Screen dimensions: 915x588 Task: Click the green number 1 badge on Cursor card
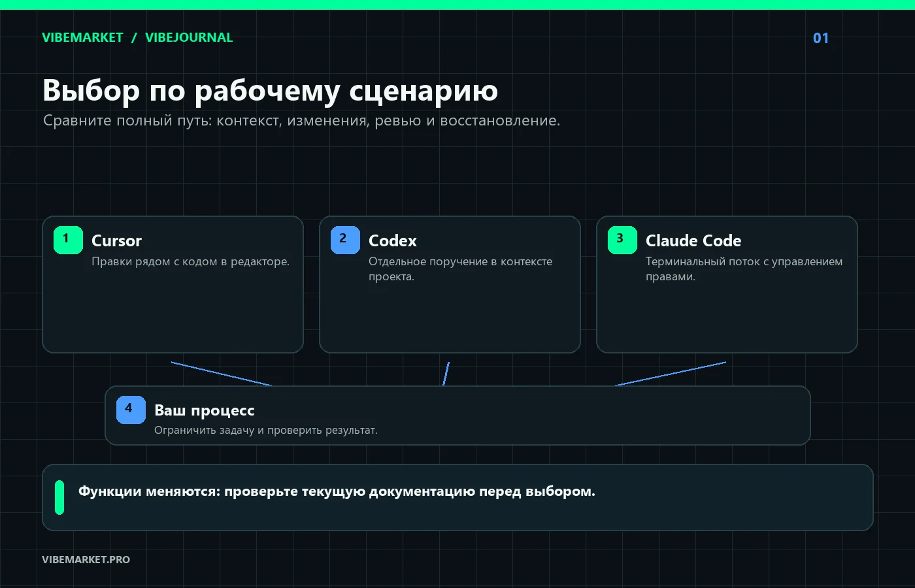click(68, 240)
